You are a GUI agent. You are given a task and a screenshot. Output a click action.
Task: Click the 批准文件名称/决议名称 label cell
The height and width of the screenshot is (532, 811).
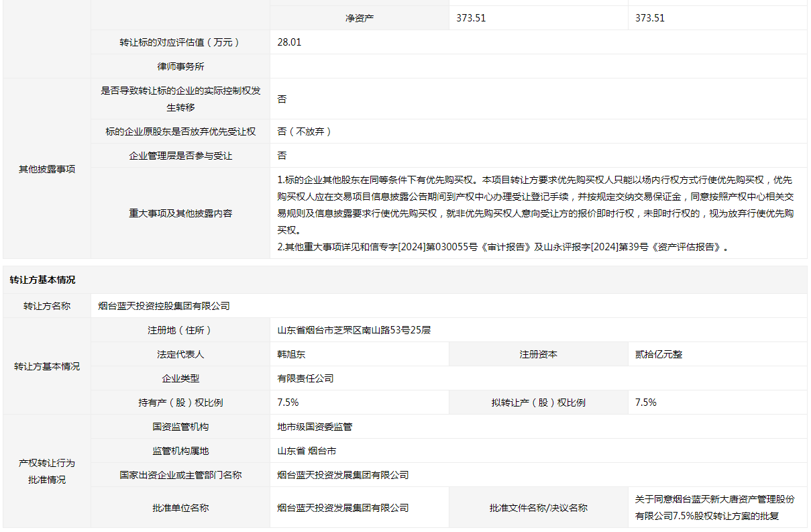[x=538, y=508]
